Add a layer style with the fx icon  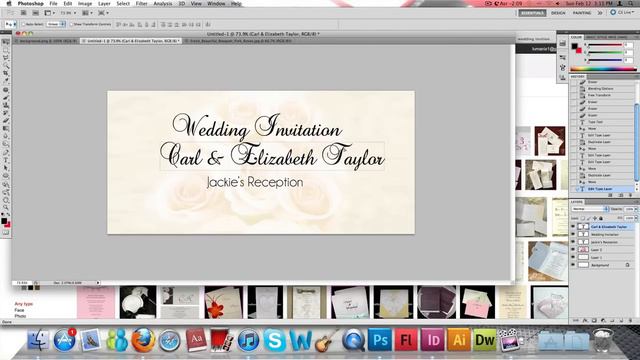[585, 320]
